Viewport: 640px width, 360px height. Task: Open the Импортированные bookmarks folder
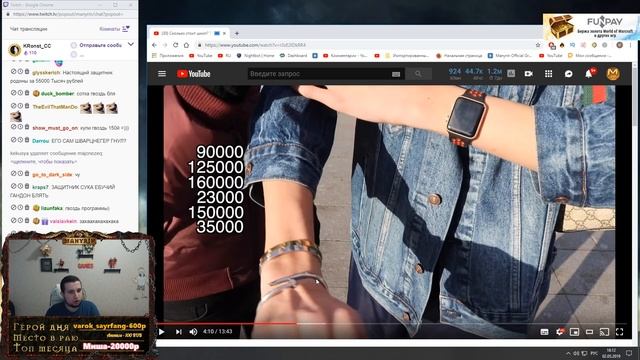[x=407, y=56]
